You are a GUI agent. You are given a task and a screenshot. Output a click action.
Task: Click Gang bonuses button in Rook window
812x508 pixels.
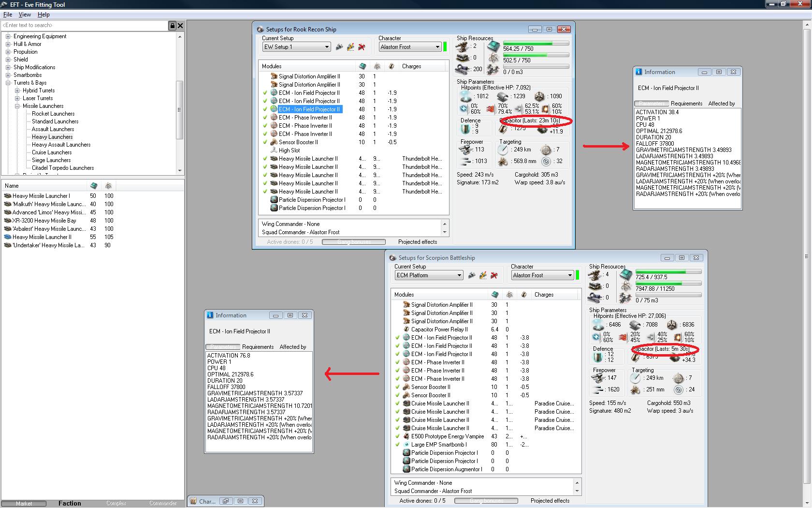(x=354, y=242)
